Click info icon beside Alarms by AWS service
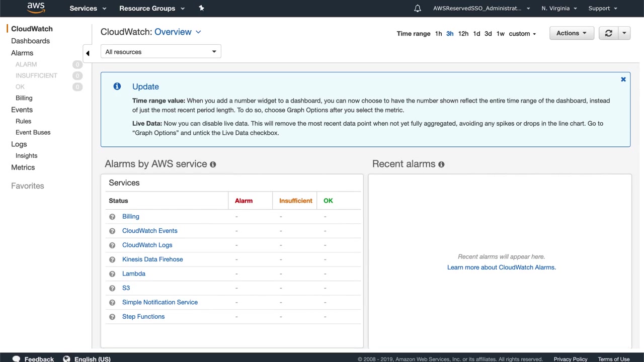This screenshot has width=644, height=362. 213,164
